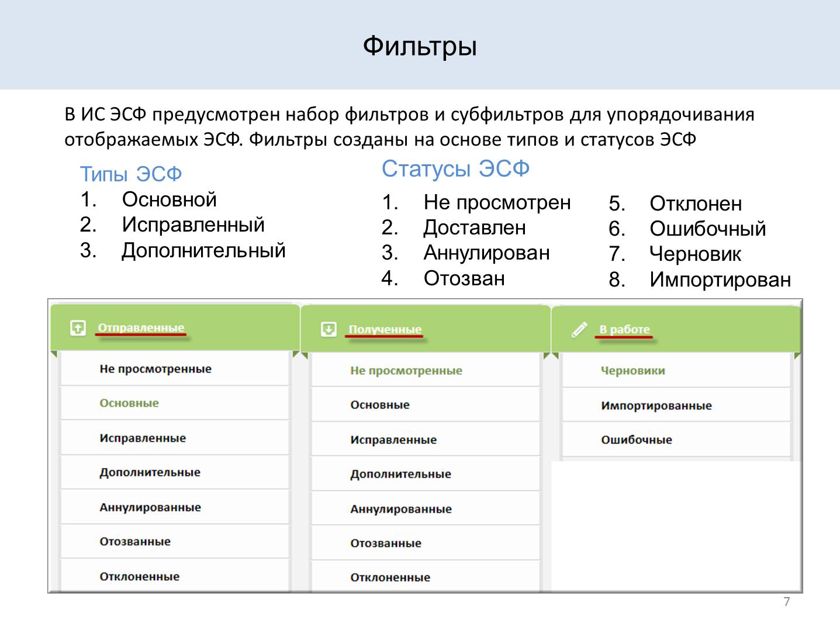Filter Отозванные in the Отправленные column
The height and width of the screenshot is (631, 840).
(x=135, y=542)
